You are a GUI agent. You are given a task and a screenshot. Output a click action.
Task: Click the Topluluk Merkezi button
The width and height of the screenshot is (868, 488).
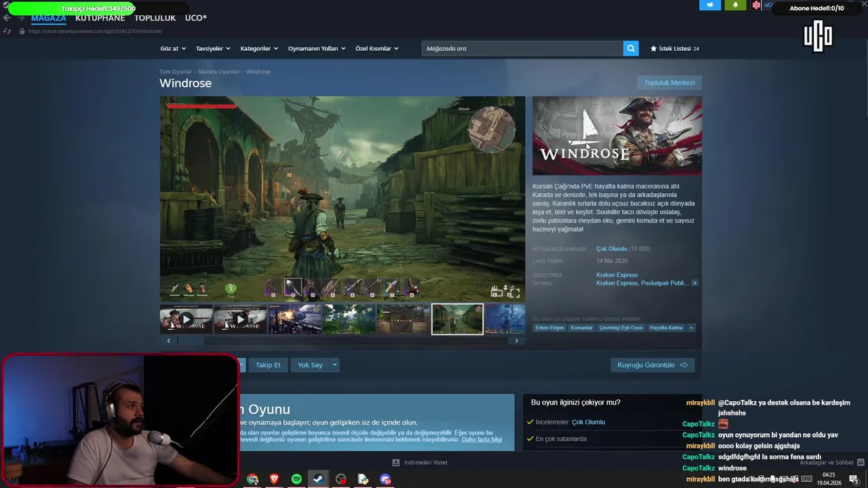pyautogui.click(x=669, y=83)
